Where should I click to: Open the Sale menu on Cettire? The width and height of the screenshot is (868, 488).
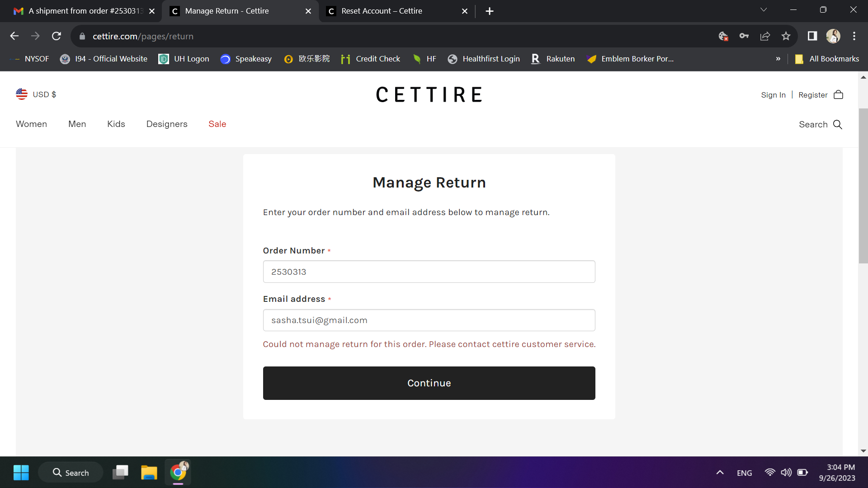[217, 124]
